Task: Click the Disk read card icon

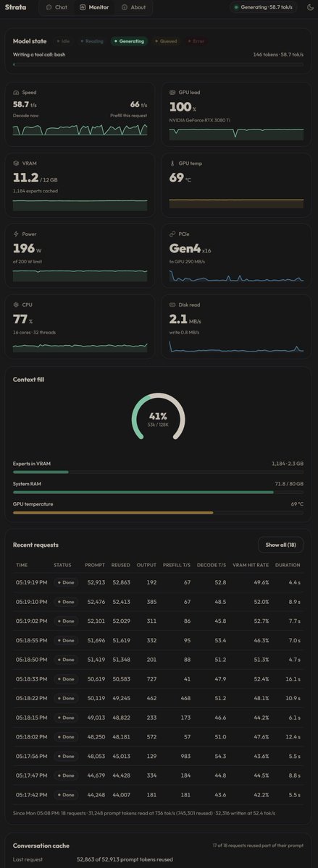Action: point(172,305)
